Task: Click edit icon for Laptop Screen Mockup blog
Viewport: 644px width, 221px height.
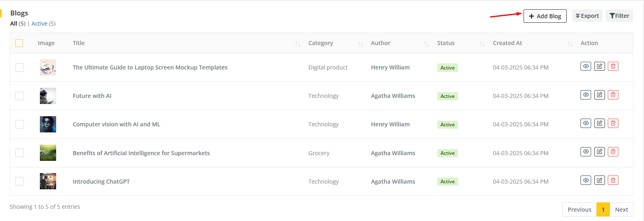Action: pyautogui.click(x=599, y=66)
